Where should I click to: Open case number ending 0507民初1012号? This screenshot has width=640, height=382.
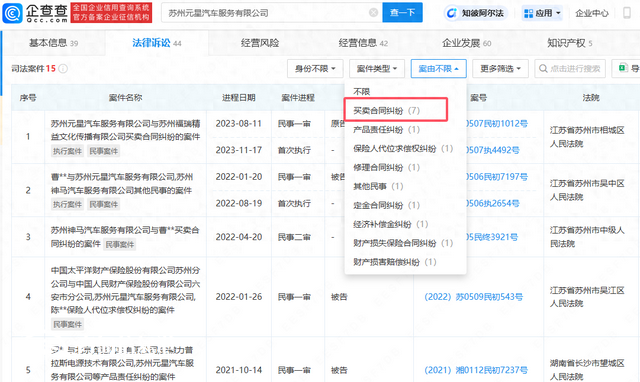click(497, 124)
